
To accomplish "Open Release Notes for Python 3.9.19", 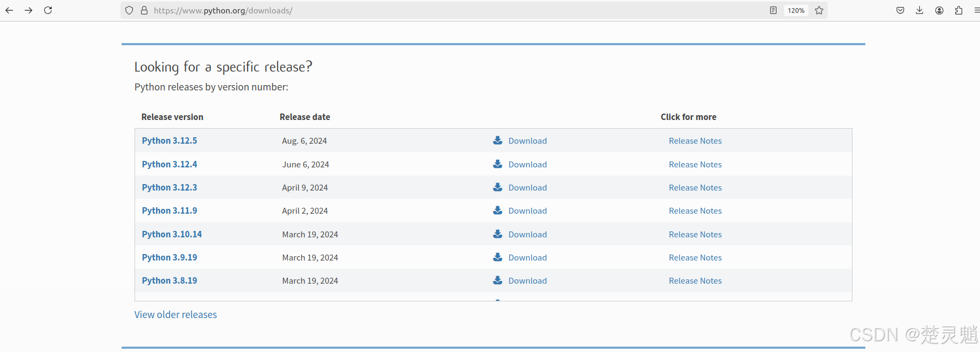I will point(695,257).
